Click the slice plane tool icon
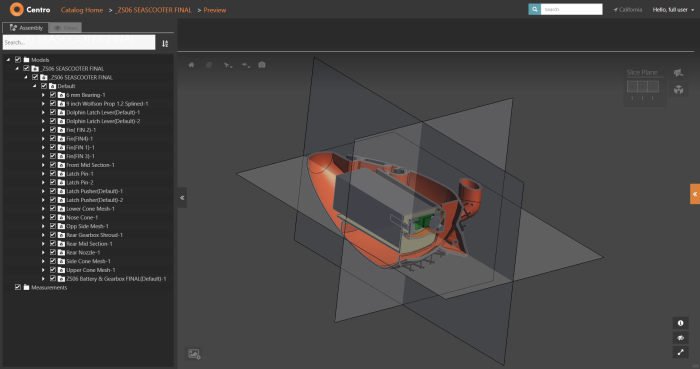The image size is (700, 369). 679,73
